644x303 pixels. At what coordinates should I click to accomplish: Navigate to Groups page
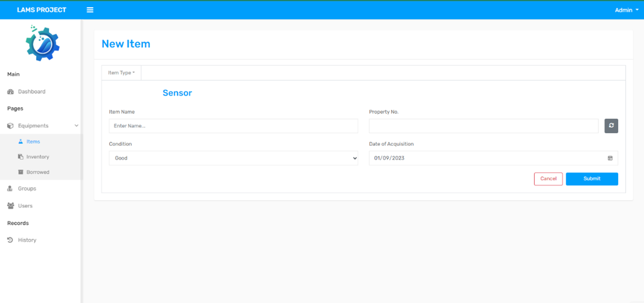(x=27, y=189)
